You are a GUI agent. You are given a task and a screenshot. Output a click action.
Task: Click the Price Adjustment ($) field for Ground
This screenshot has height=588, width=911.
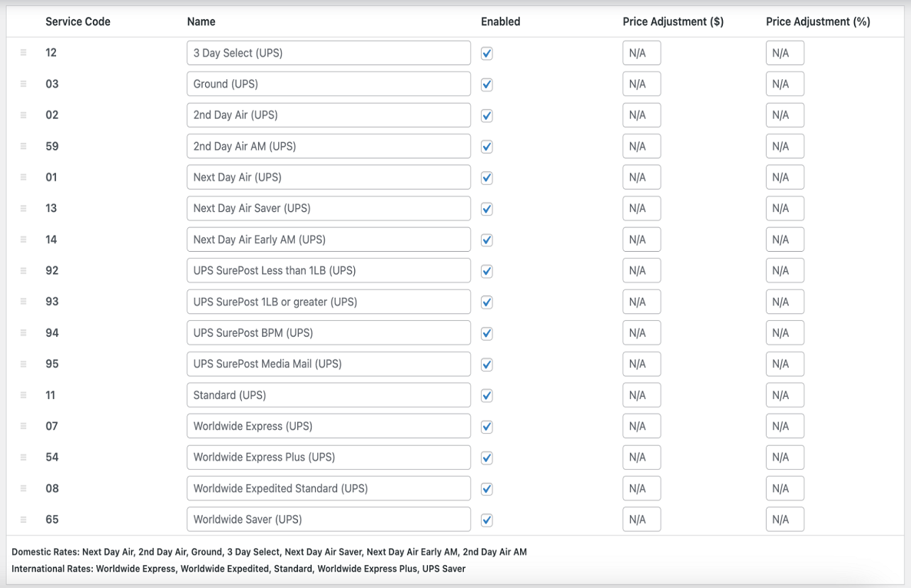pos(641,84)
